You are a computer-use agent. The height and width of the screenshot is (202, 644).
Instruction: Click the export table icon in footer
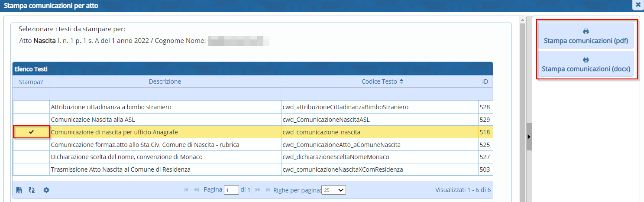[x=19, y=190]
